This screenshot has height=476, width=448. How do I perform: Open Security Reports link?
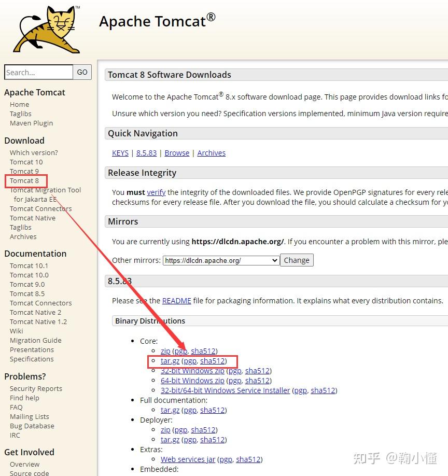click(36, 389)
